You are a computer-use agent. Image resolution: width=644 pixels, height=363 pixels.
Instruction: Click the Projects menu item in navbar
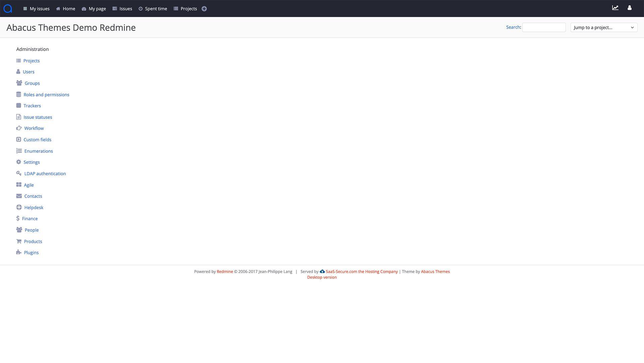pyautogui.click(x=189, y=8)
